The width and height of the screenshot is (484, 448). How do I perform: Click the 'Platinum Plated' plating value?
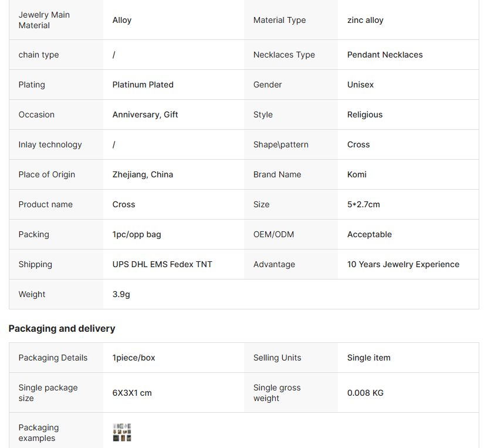(x=143, y=85)
